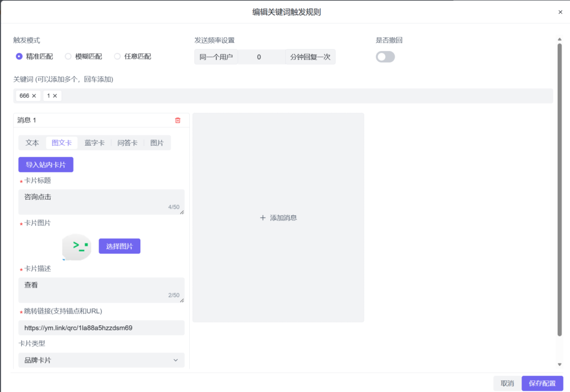Viewport: 570px width, 392px height.
Task: Click the 取消 button
Action: 507,384
